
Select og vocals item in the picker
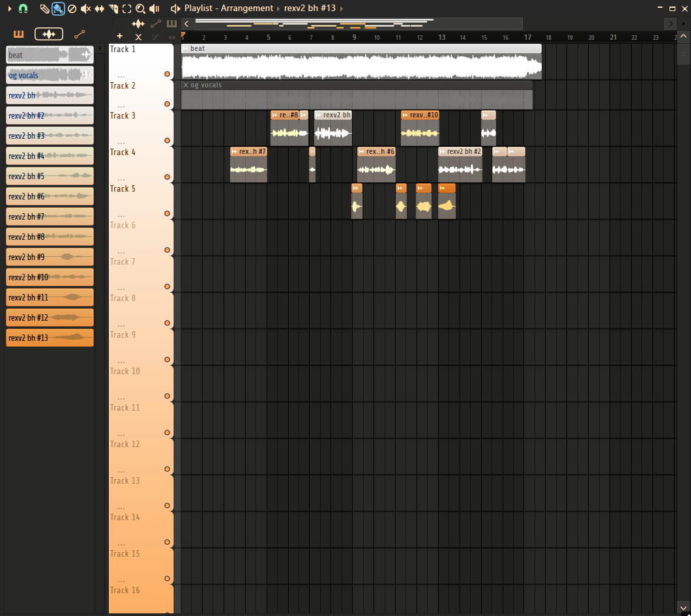[50, 76]
